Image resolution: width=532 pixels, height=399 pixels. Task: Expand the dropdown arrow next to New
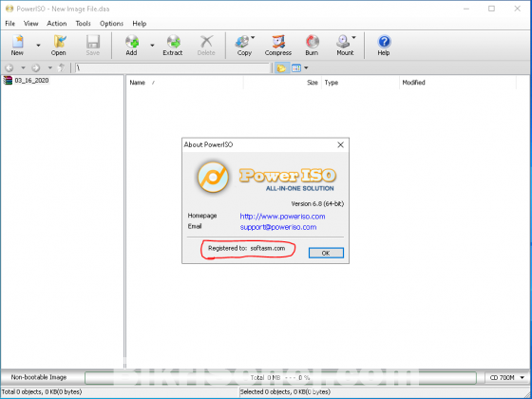(x=38, y=46)
